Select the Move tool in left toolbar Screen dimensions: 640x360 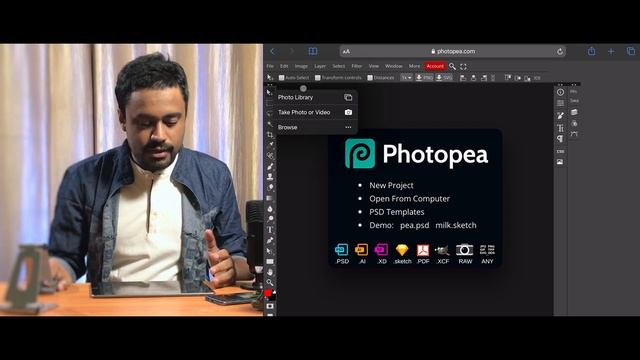[x=270, y=93]
